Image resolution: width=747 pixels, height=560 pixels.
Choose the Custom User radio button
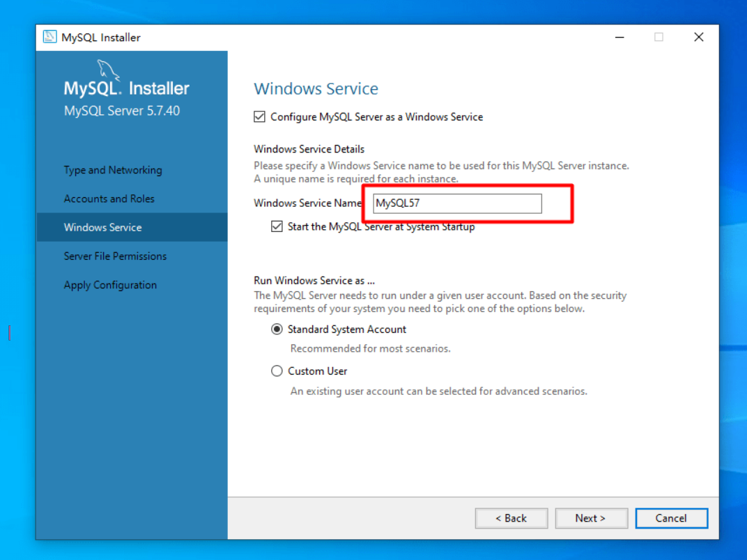pyautogui.click(x=277, y=371)
